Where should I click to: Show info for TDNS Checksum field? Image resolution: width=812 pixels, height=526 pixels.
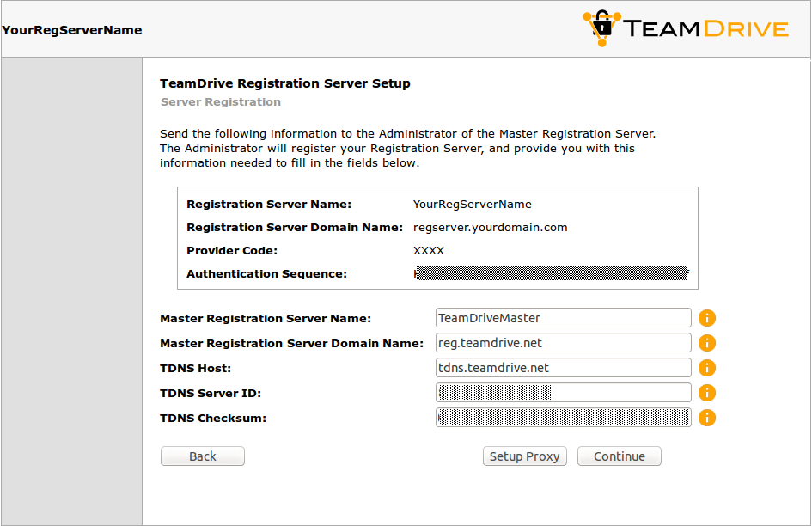(x=707, y=418)
